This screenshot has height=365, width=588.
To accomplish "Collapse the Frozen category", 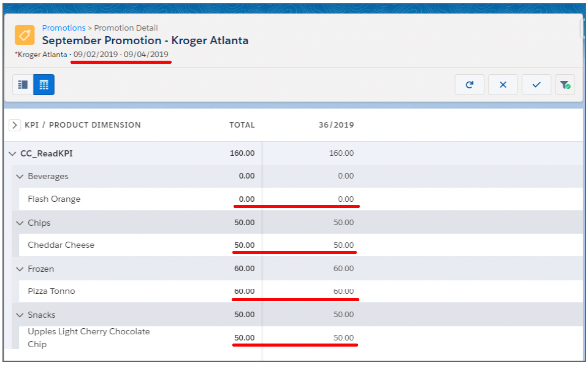I will (20, 269).
